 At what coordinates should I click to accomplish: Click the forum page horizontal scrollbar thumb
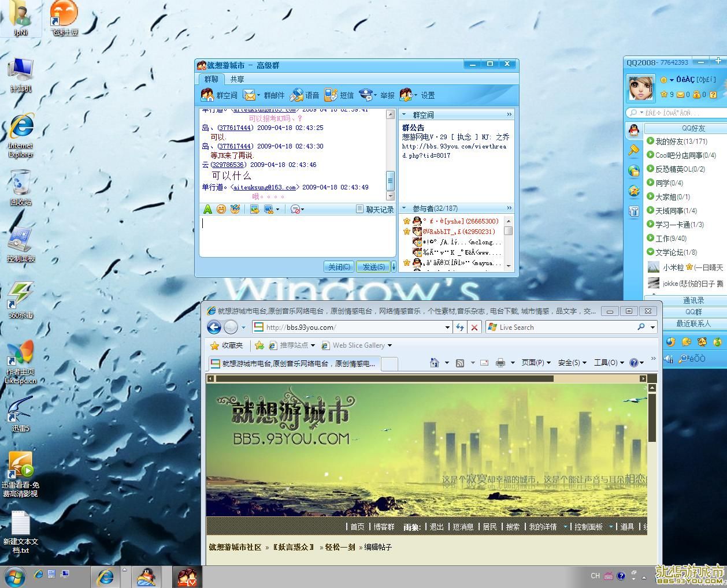[x=384, y=379]
